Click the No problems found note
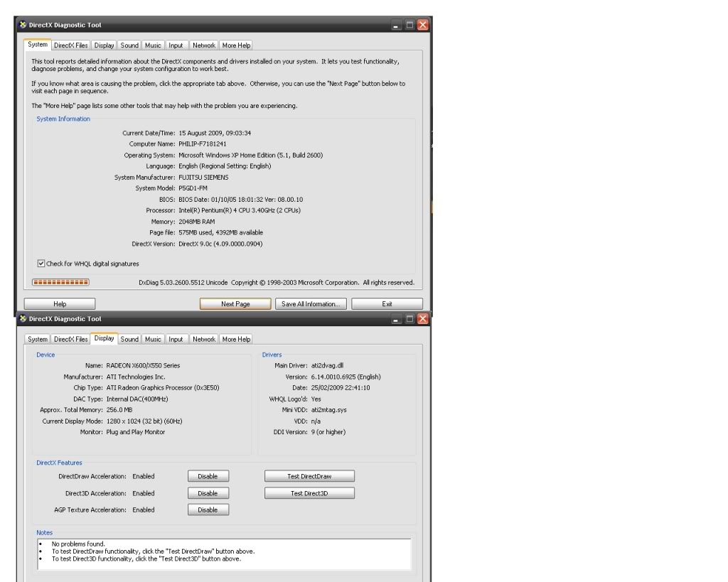 (x=78, y=544)
